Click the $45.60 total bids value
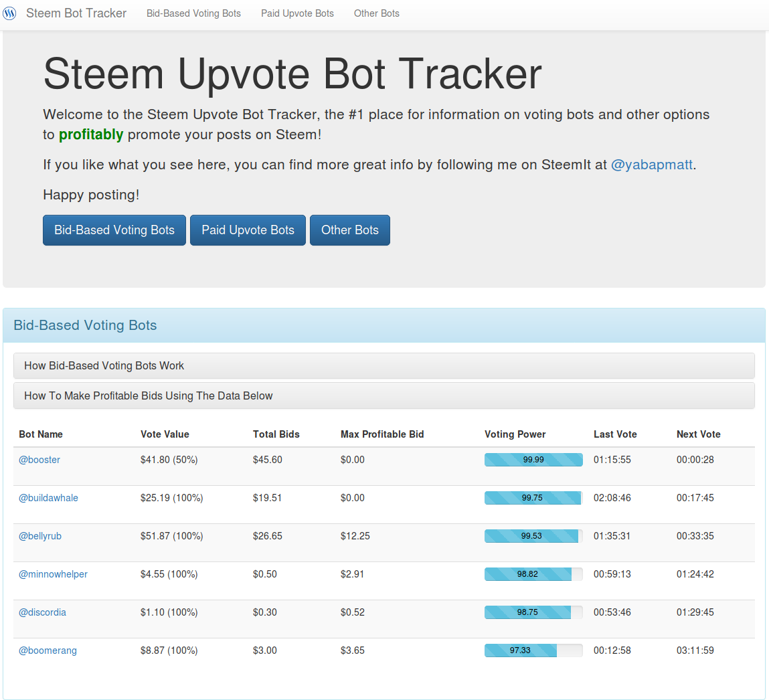 coord(267,460)
